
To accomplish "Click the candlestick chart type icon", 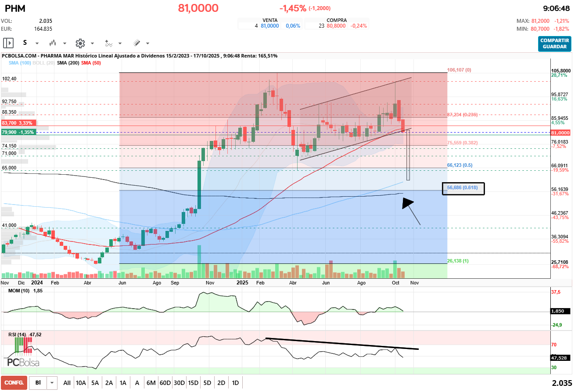I will pyautogui.click(x=53, y=43).
